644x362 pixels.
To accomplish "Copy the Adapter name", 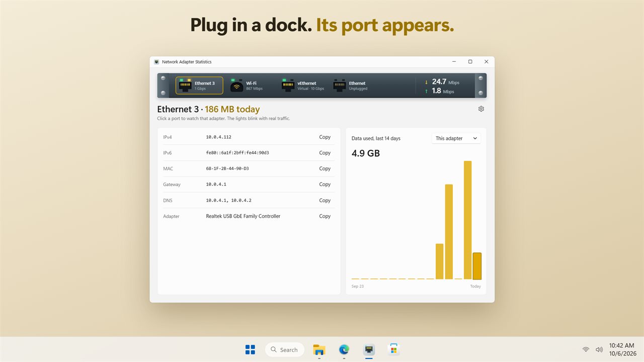I will [325, 216].
